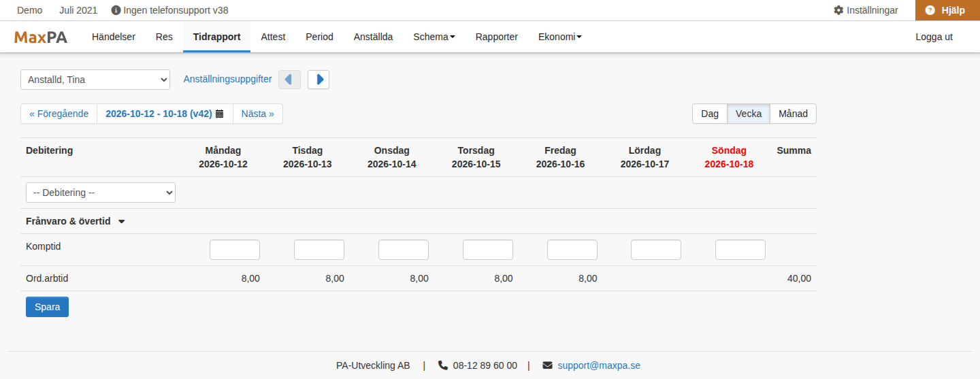980x379 pixels.
Task: Click the MaxPA logo
Action: [41, 37]
